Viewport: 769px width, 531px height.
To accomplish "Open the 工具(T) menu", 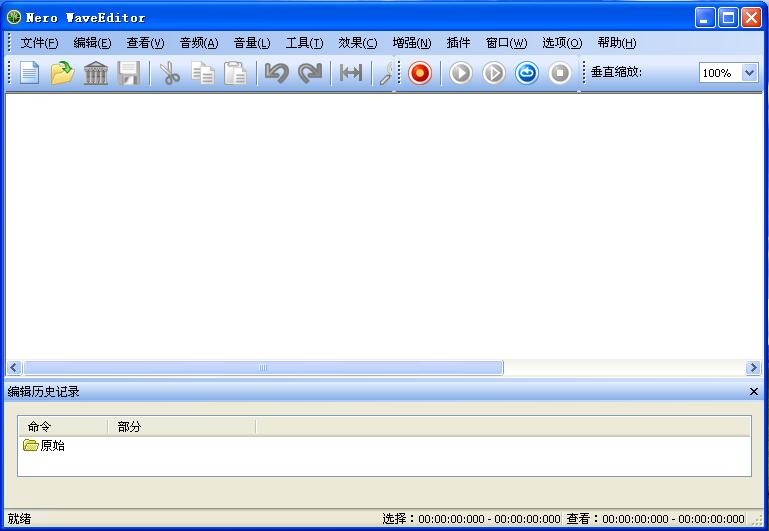I will pos(304,43).
